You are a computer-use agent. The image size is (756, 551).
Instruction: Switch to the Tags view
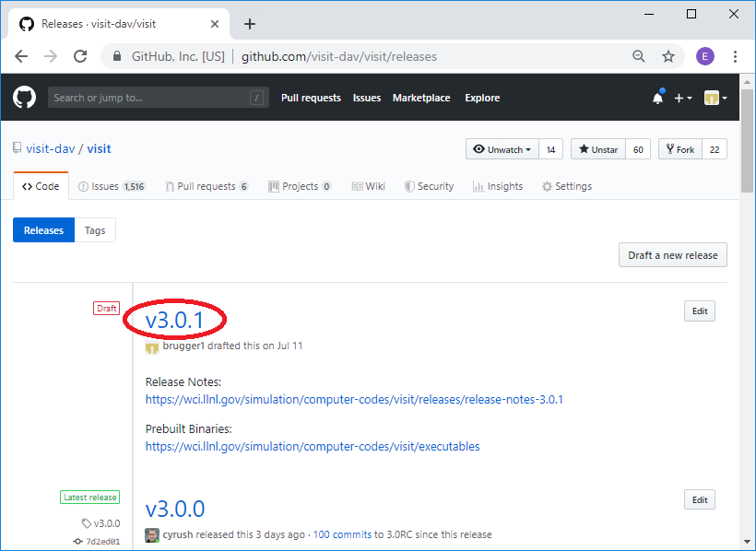pyautogui.click(x=95, y=230)
